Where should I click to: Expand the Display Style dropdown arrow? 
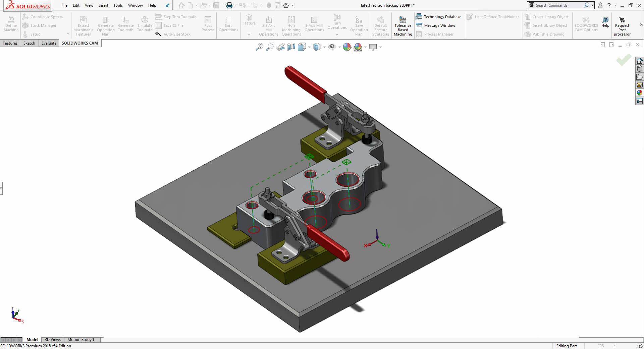324,47
